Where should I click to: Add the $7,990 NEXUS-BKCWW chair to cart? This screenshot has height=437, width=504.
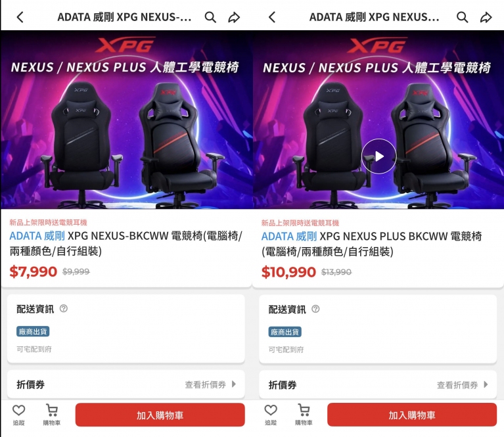(160, 415)
